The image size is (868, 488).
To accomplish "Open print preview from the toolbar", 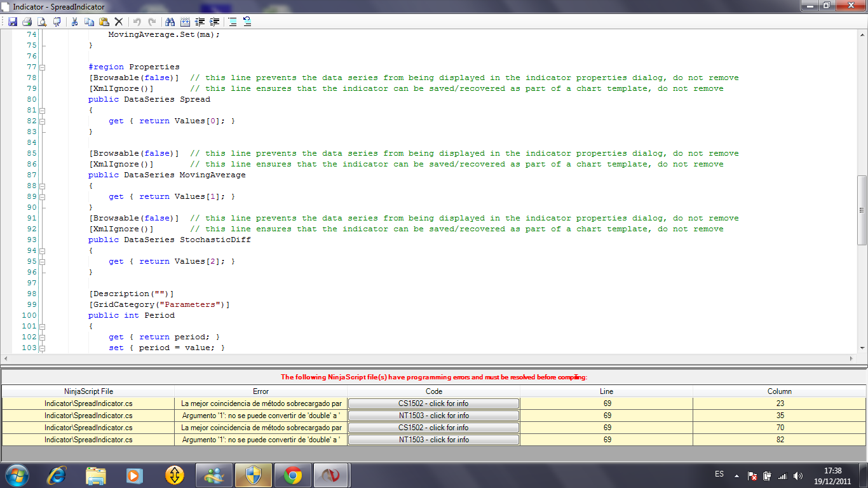I will click(x=42, y=22).
